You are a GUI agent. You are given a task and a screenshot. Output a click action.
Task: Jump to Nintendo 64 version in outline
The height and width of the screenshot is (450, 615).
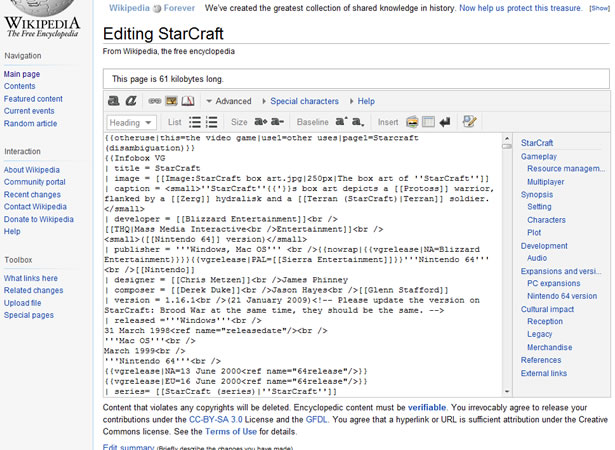(562, 296)
